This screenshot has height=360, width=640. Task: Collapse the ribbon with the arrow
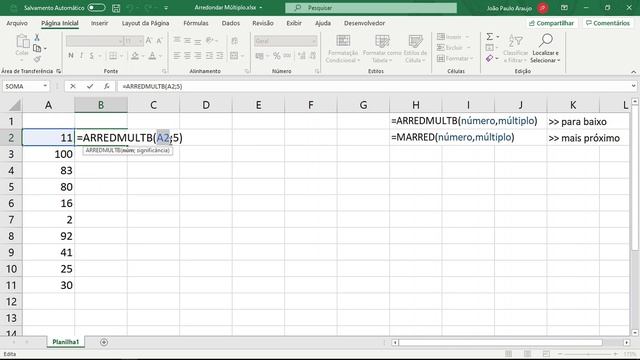(x=633, y=72)
